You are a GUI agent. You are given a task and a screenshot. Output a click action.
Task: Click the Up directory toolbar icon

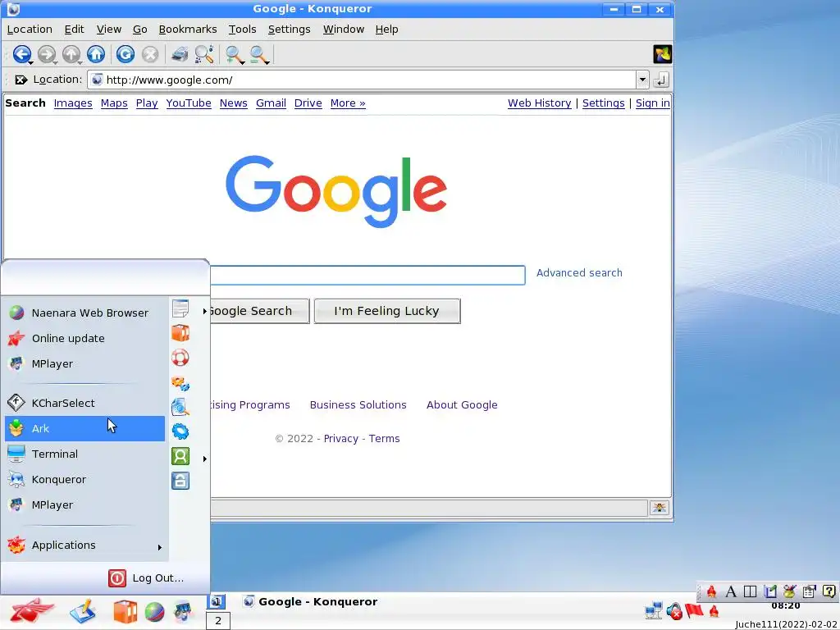point(71,54)
